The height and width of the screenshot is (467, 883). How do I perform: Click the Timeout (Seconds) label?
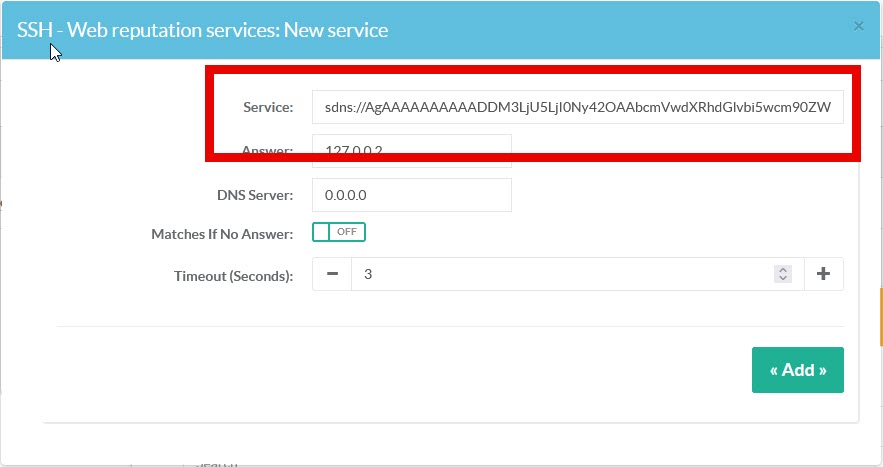click(233, 275)
